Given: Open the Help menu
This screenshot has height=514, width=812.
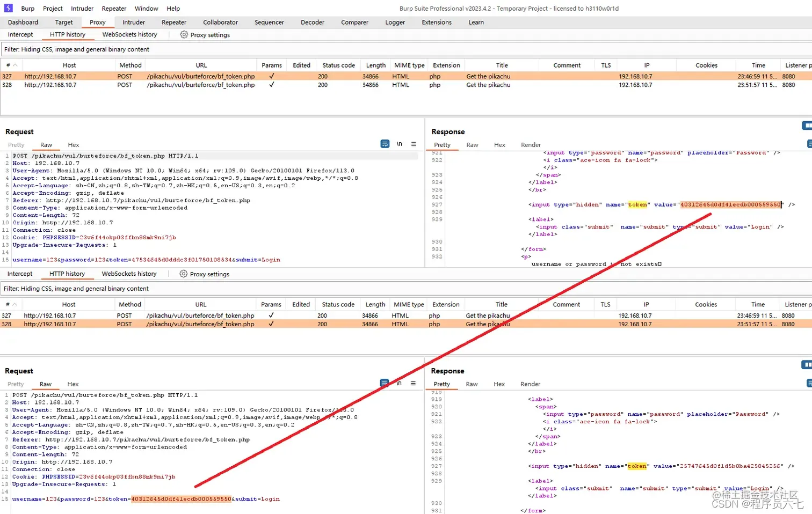Looking at the screenshot, I should 173,9.
